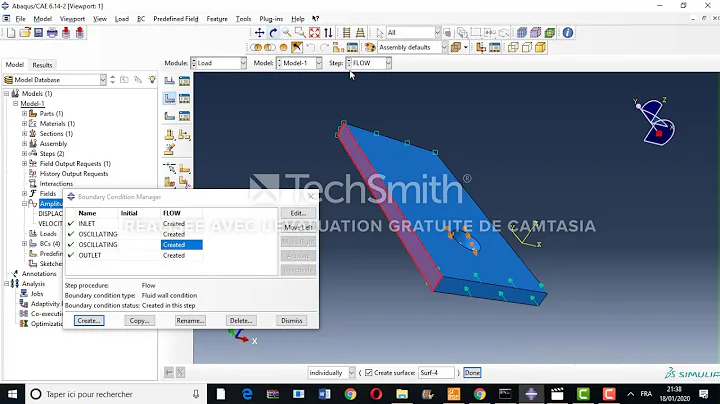
Task: Open a model database with the folder icon
Action: click(25, 33)
